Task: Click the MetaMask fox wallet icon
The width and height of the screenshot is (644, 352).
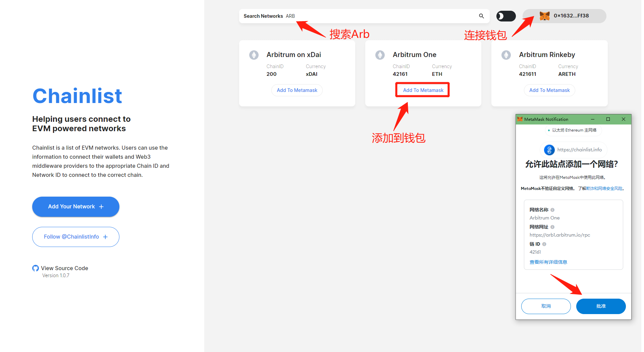Action: [x=544, y=16]
